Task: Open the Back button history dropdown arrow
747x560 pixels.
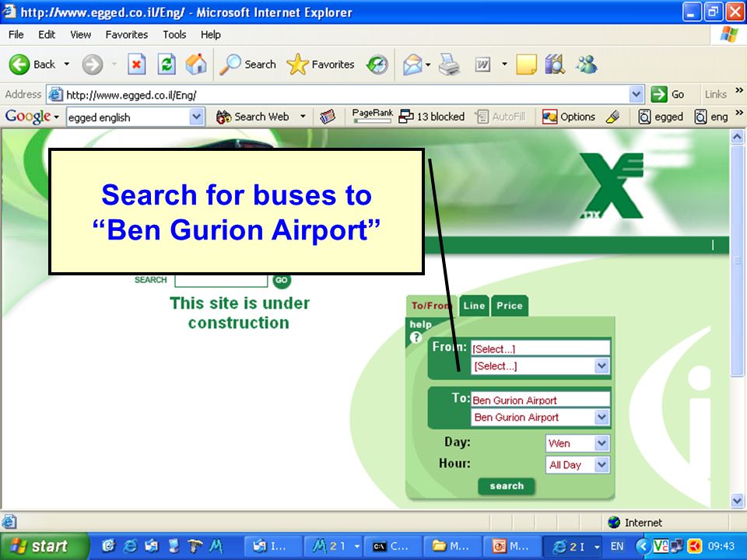Action: (67, 65)
